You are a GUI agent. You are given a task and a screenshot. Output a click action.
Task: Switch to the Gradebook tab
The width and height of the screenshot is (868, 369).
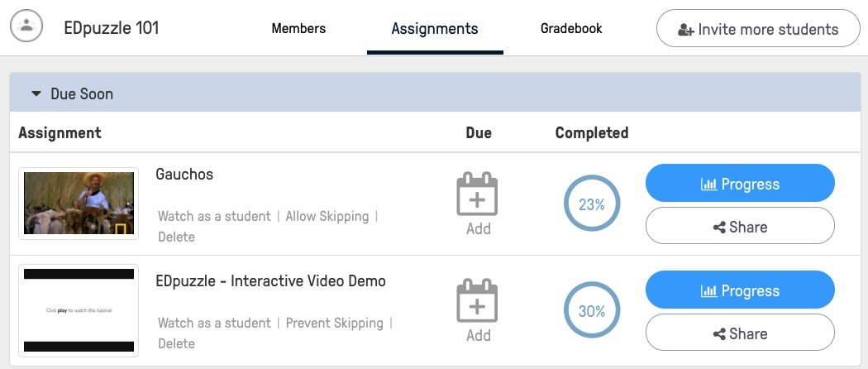click(571, 29)
